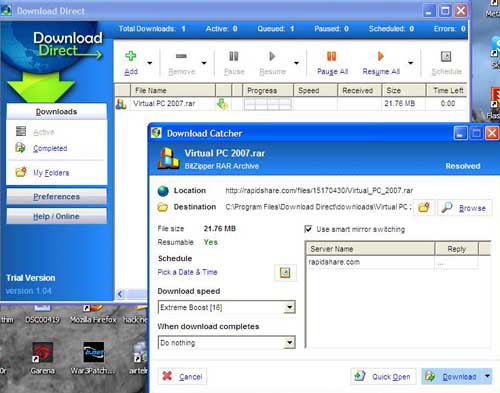Click the Resume All icon
500x393 pixels.
380,56
